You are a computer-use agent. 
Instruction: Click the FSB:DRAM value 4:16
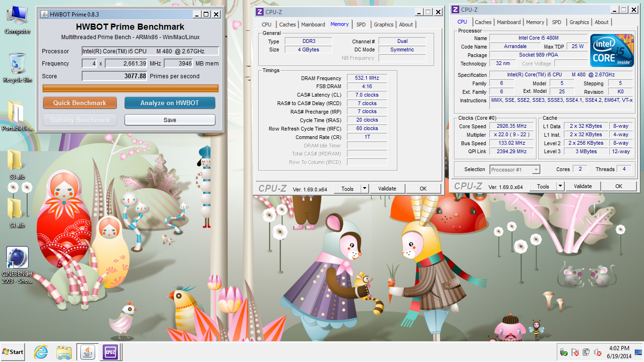367,86
